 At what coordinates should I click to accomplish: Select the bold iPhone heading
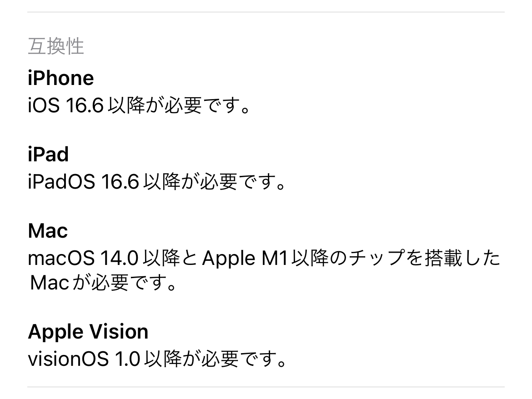coord(61,78)
